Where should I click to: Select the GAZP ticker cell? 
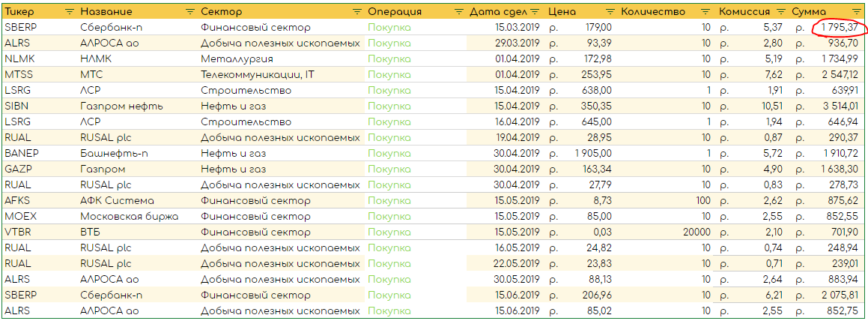click(40, 169)
